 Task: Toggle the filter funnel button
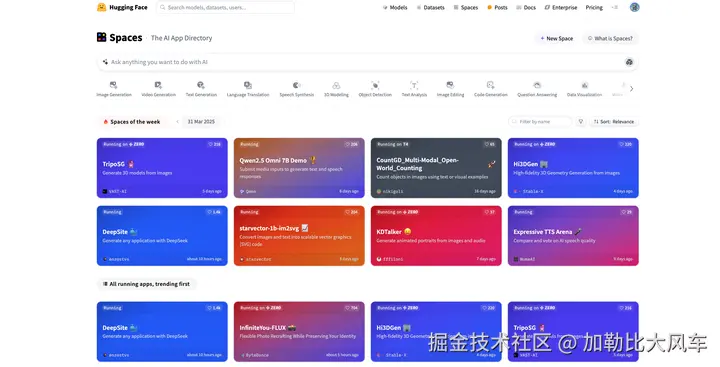581,122
